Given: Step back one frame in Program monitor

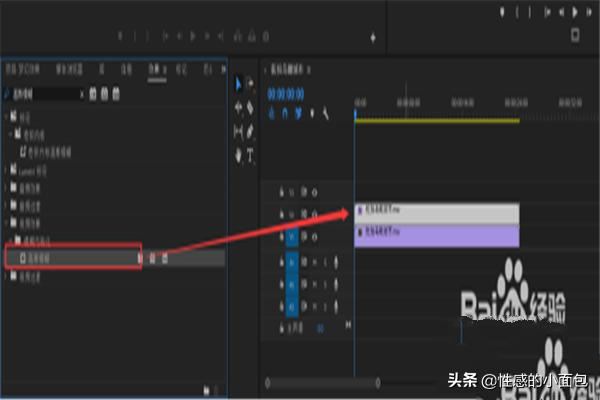Looking at the screenshot, I should pos(561,12).
